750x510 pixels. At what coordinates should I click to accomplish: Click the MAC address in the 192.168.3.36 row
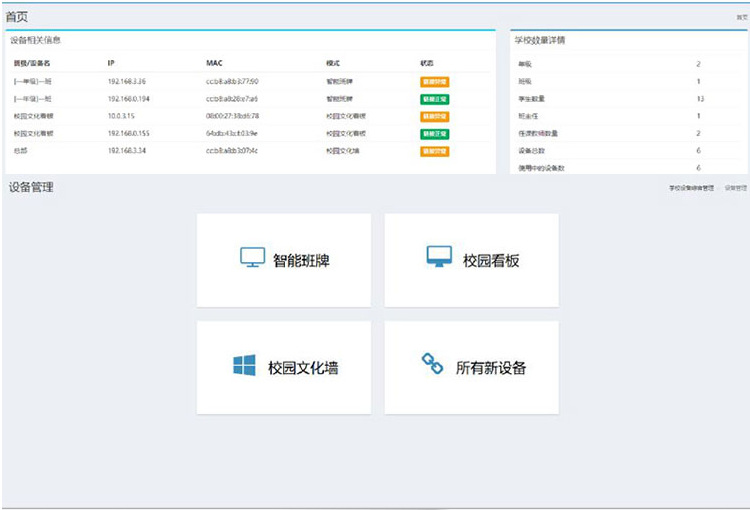[x=232, y=81]
